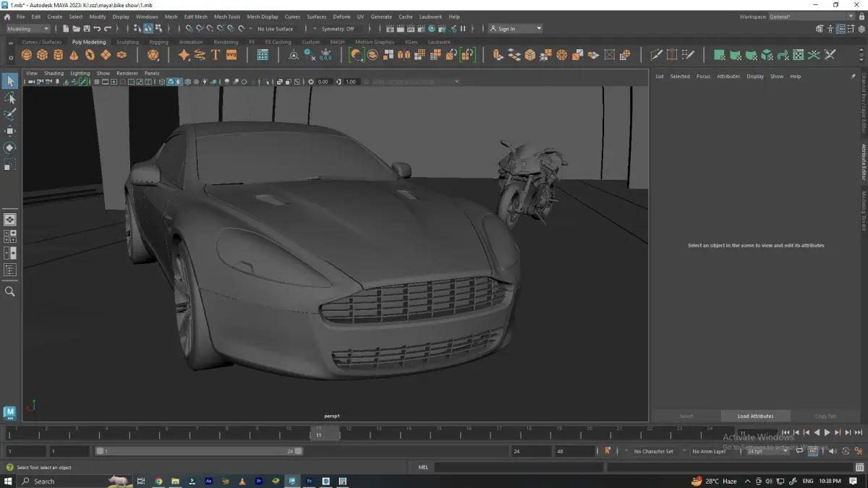Screen dimensions: 868x488
Task: Toggle select by hierarchy mode
Action: [x=138, y=29]
